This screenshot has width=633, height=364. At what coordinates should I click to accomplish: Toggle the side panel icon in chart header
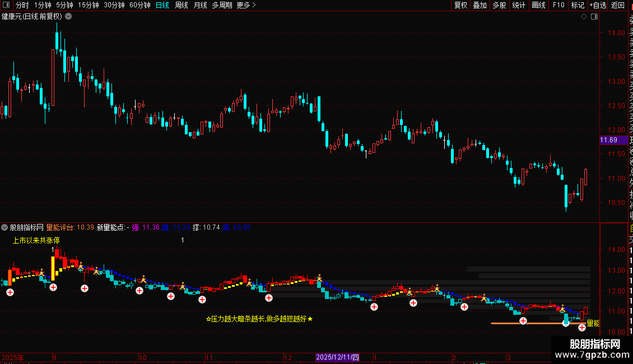pos(594,17)
